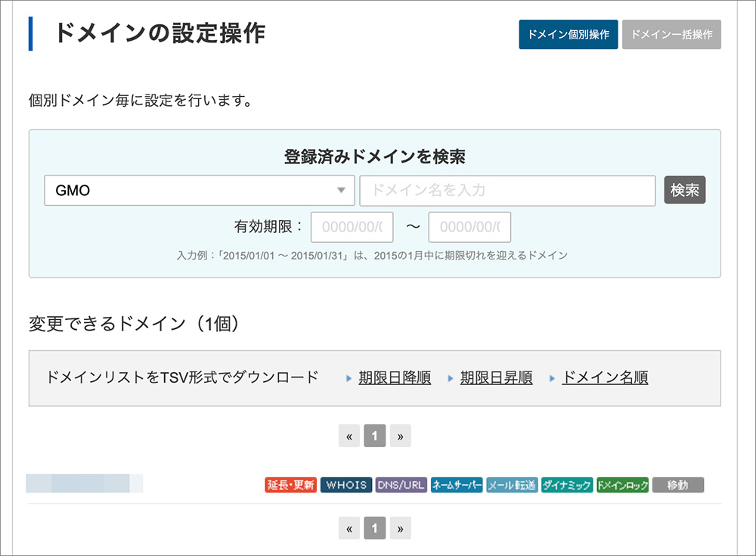The height and width of the screenshot is (556, 756).
Task: Click the domain name input field
Action: [508, 191]
